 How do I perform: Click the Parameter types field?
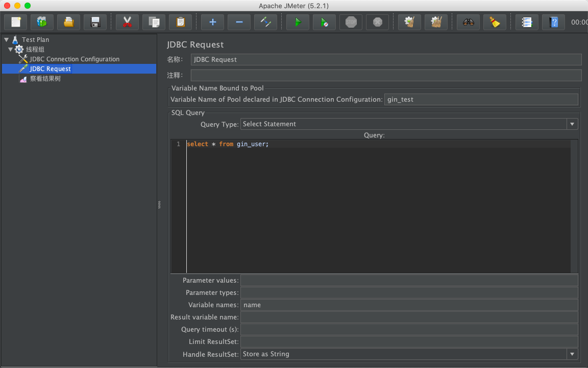click(409, 292)
